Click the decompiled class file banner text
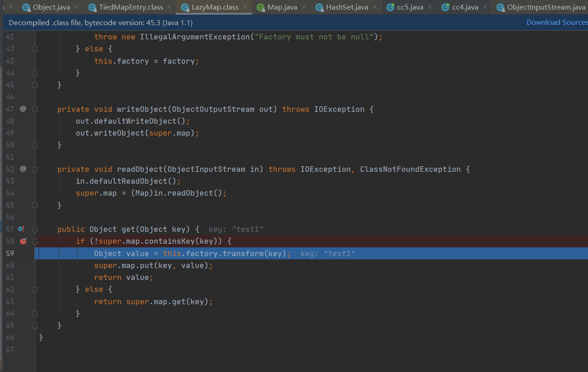The image size is (588, 372). pos(100,22)
